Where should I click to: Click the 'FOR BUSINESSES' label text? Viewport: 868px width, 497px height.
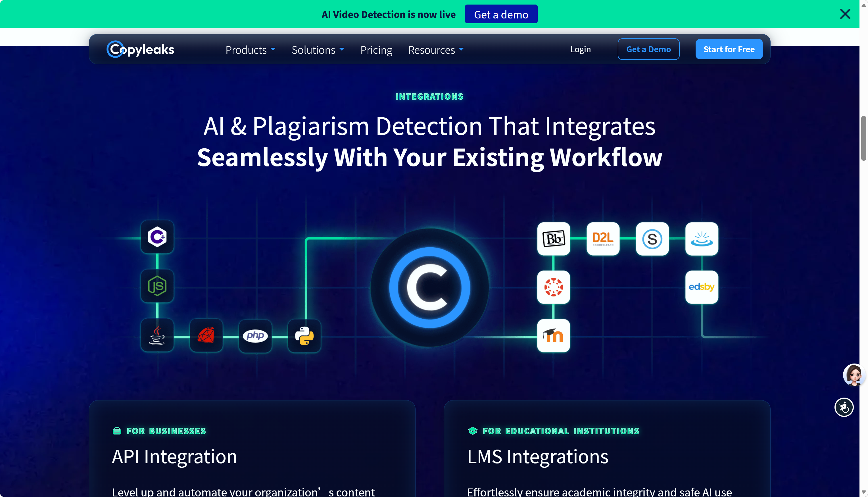pyautogui.click(x=166, y=431)
